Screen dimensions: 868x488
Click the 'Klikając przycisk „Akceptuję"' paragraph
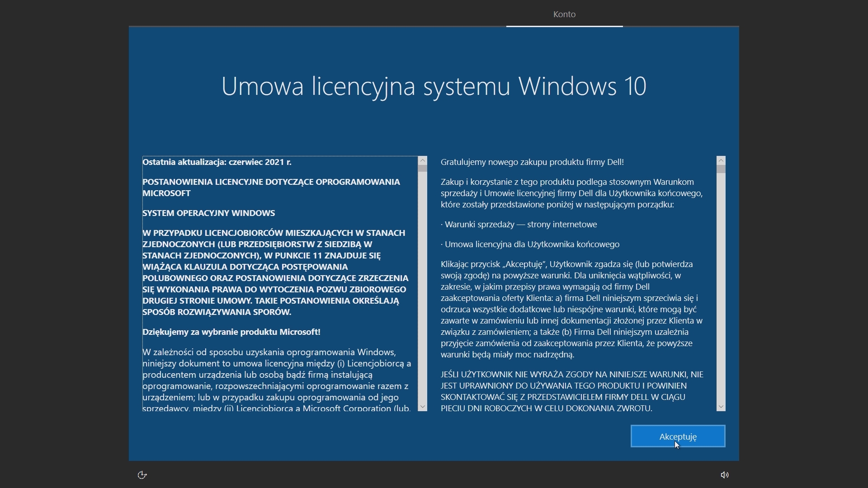pyautogui.click(x=572, y=309)
